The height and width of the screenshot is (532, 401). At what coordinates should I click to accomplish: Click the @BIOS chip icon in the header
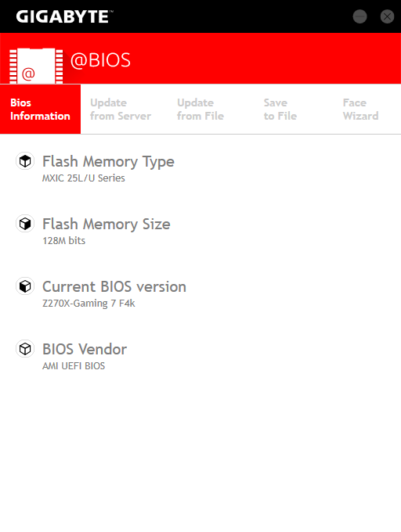click(x=36, y=66)
